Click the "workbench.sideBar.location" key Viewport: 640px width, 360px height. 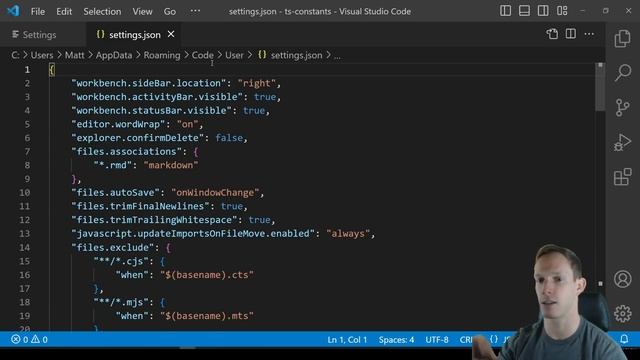pos(149,83)
